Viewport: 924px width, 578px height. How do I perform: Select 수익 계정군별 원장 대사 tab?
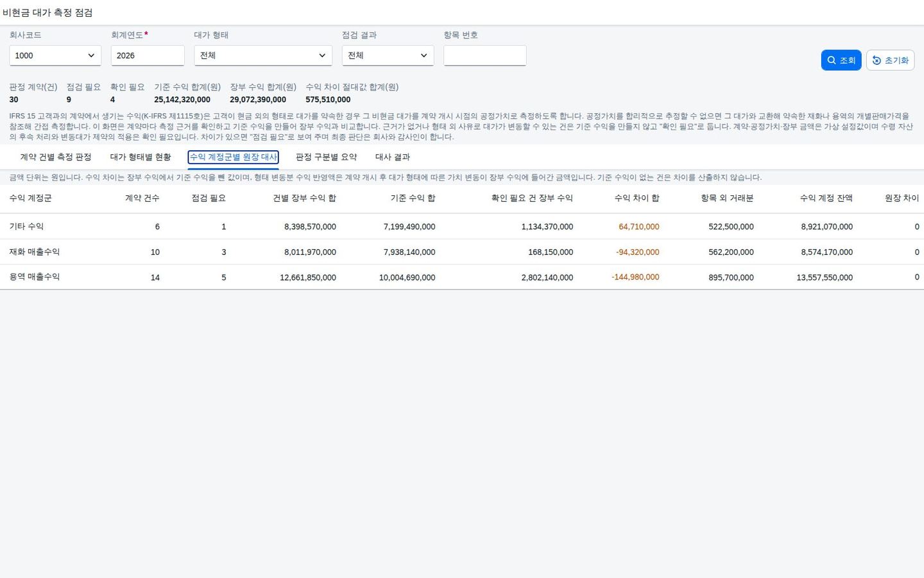pos(233,157)
